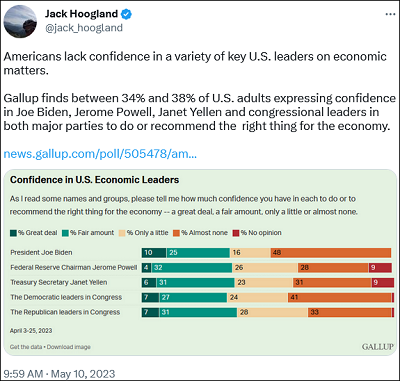Click the dark green Great deal legend swatch
Image resolution: width=400 pixels, height=381 pixels.
click(x=13, y=233)
